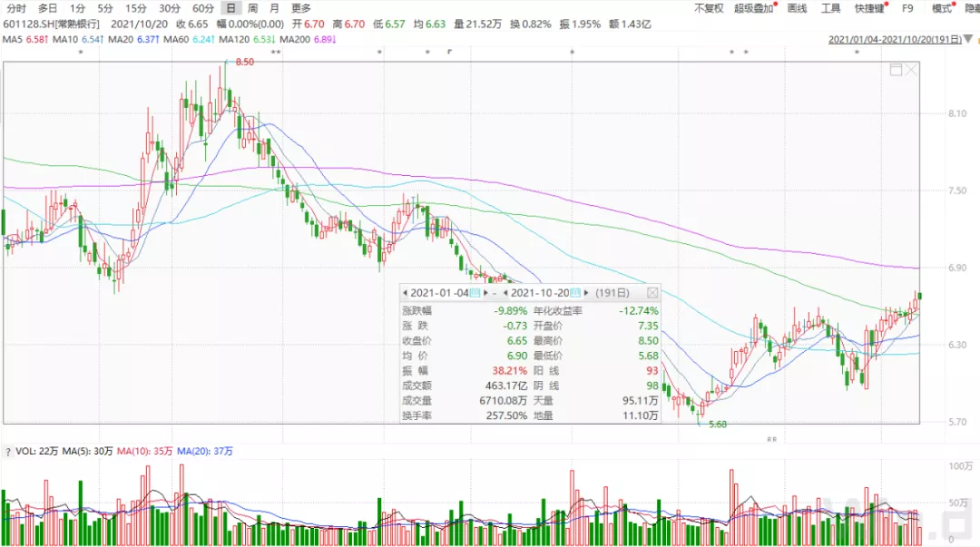This screenshot has height=547, width=980.
Task: Maximize the chart pane using window icon
Action: 897,70
